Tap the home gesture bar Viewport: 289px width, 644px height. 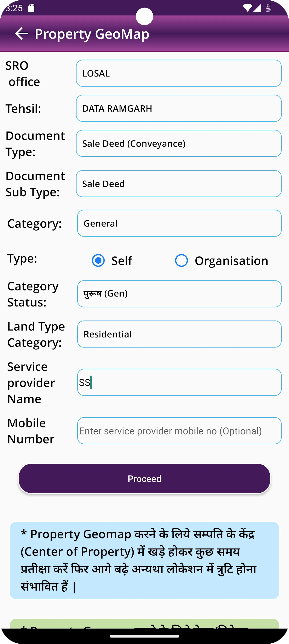[144, 636]
